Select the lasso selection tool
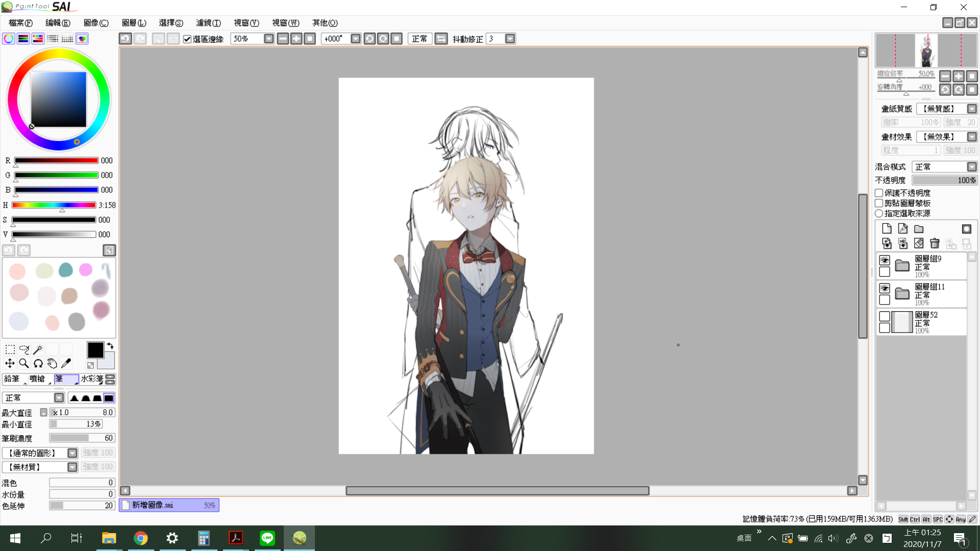980x551 pixels. click(24, 349)
